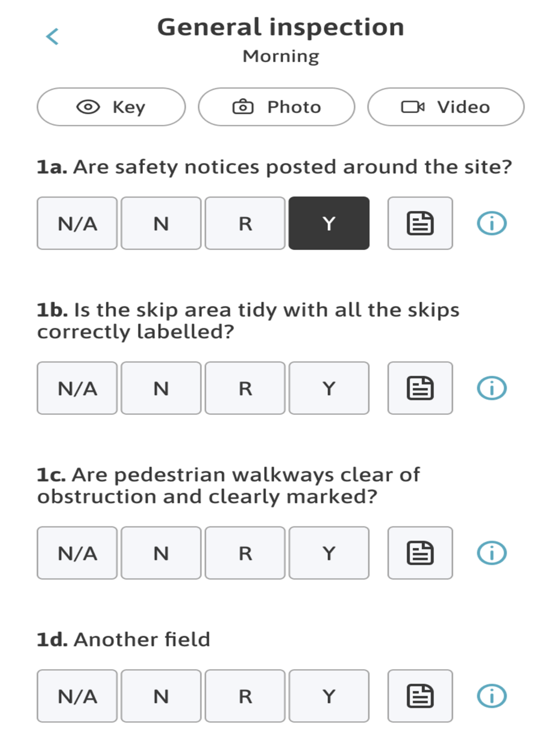
Task: Open the note icon for question 1d
Action: coord(420,696)
